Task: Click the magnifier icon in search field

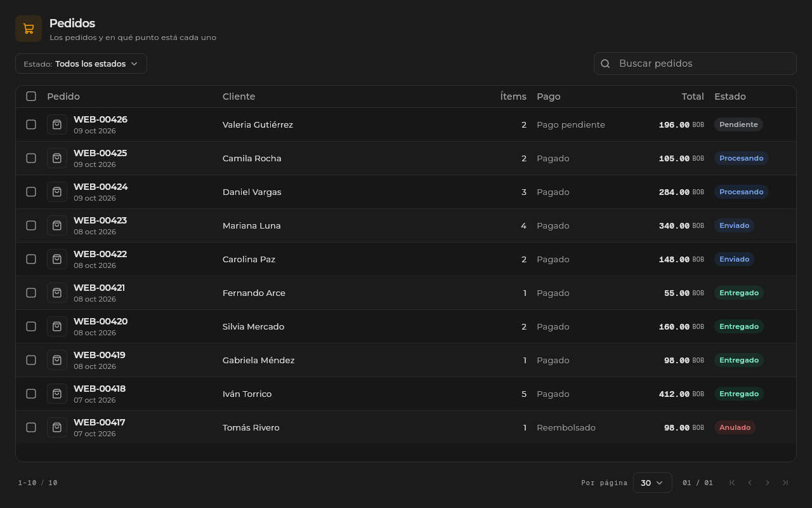Action: (605, 63)
